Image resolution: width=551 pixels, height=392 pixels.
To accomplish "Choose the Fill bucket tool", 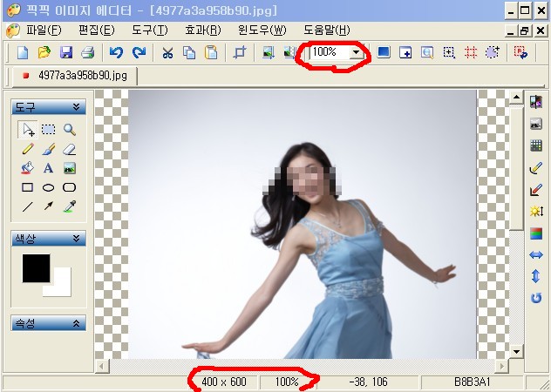I will click(x=28, y=168).
